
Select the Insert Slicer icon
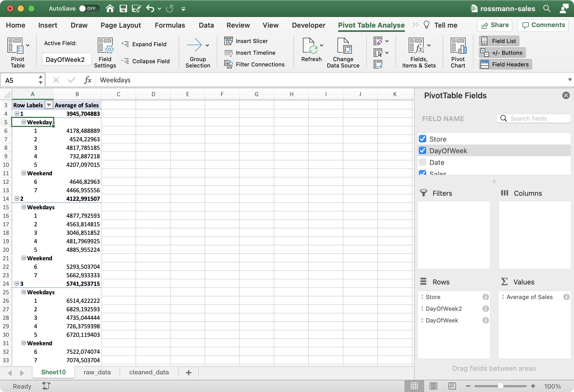(228, 41)
